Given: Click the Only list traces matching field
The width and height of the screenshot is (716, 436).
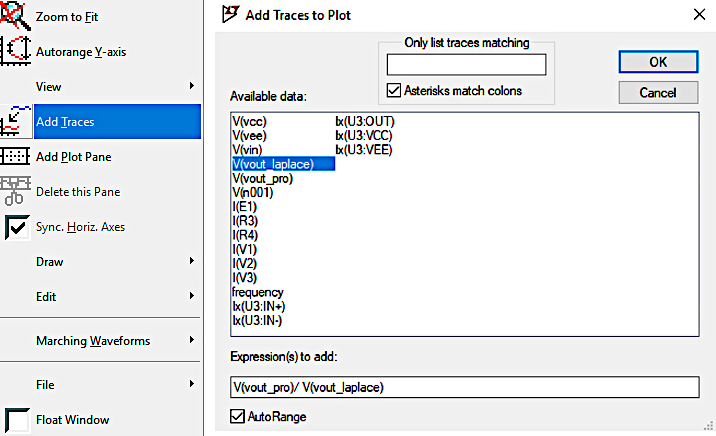Looking at the screenshot, I should coord(466,64).
